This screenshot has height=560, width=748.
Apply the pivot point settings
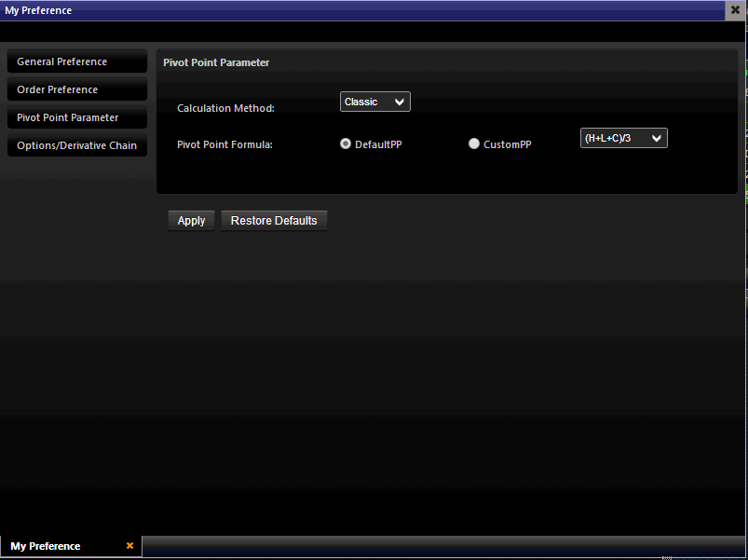coord(191,221)
